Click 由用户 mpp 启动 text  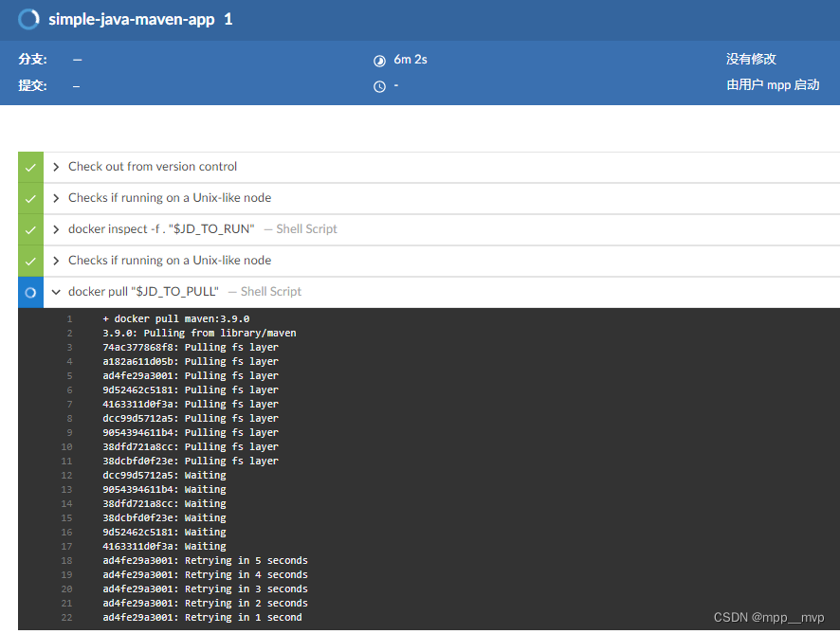tap(773, 84)
